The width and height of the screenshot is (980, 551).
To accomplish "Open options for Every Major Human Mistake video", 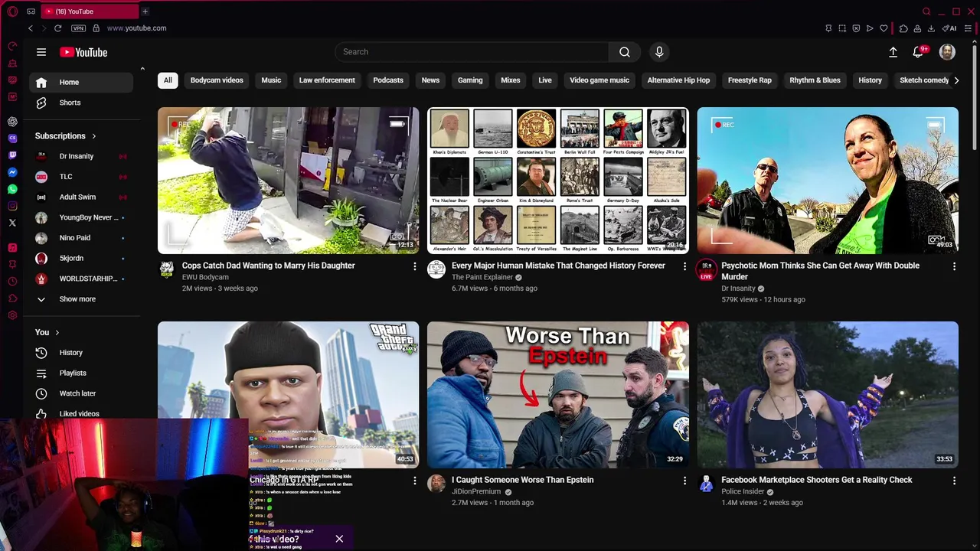I will (684, 266).
